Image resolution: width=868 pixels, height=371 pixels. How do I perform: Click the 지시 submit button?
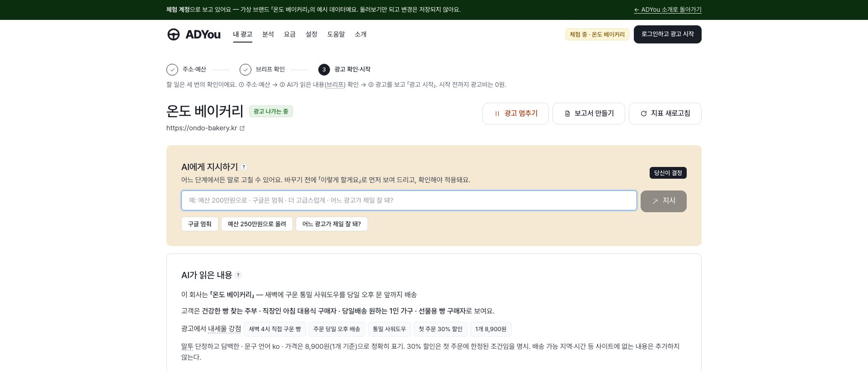tap(664, 201)
